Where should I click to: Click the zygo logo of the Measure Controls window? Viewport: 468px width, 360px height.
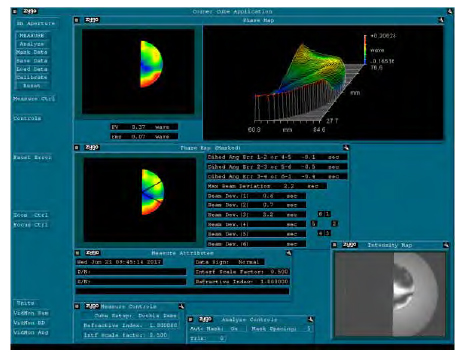tap(92, 306)
